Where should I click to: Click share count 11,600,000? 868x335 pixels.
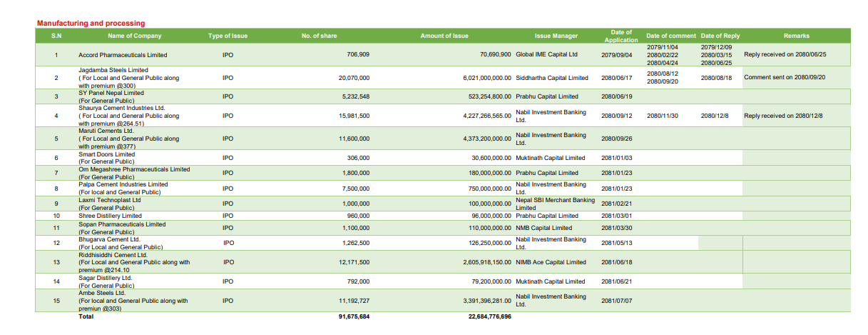click(354, 139)
